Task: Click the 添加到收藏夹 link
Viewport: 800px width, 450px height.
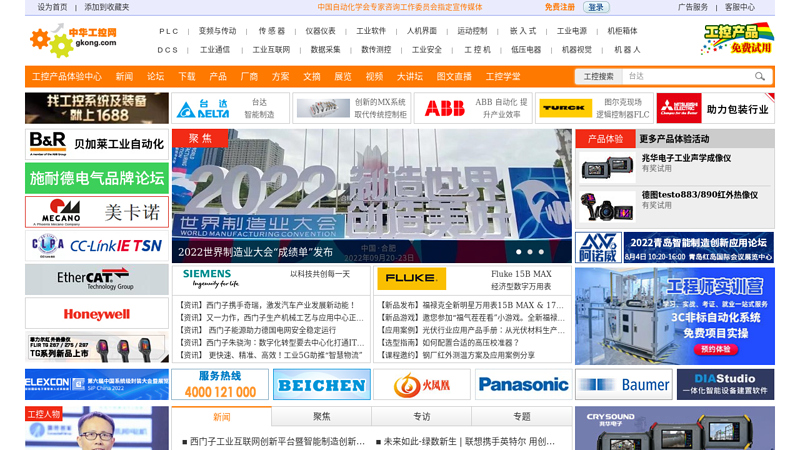Action: [107, 7]
